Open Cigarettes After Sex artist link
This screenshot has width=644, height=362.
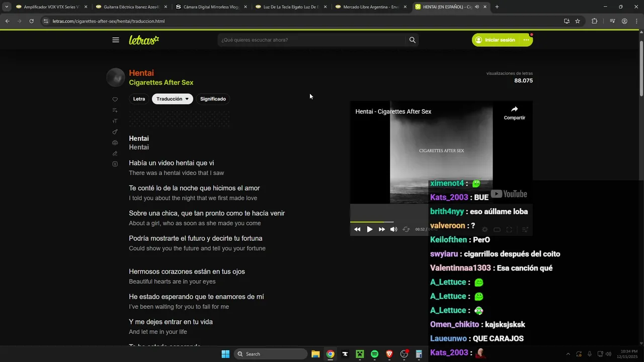[161, 82]
